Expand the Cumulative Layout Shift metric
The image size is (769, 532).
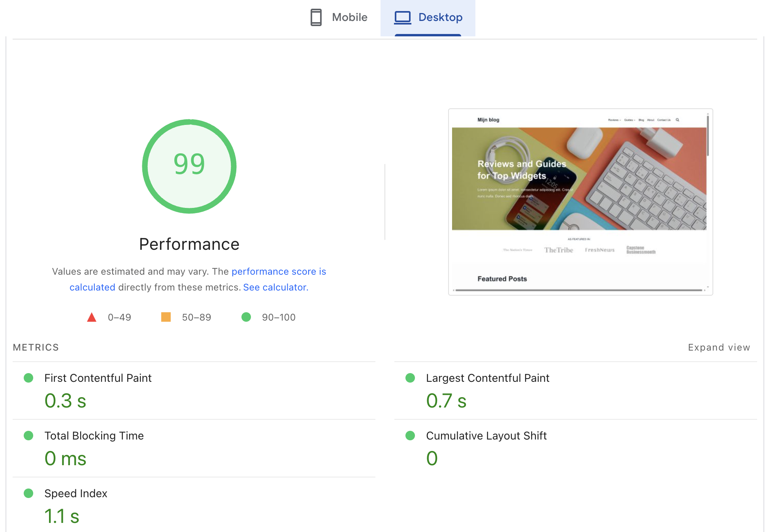tap(486, 436)
